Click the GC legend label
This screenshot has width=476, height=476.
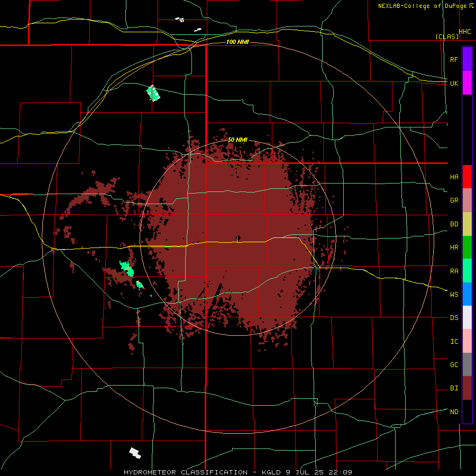tap(454, 365)
